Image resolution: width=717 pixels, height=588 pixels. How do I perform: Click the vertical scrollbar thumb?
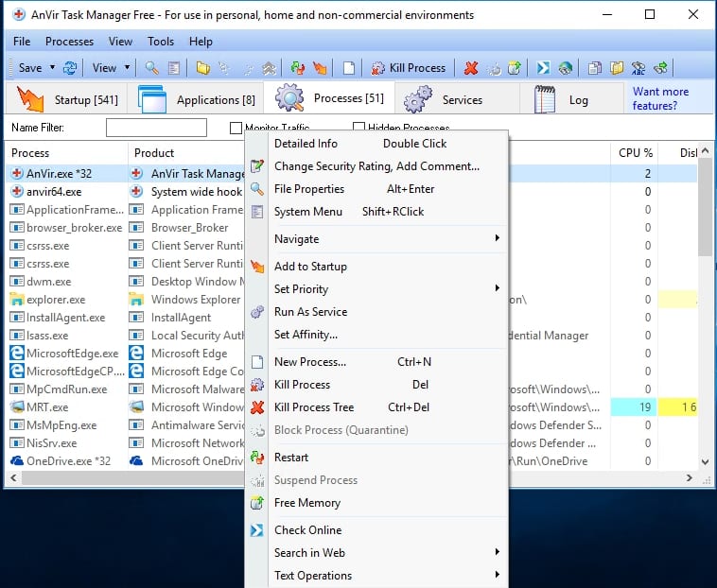(705, 206)
